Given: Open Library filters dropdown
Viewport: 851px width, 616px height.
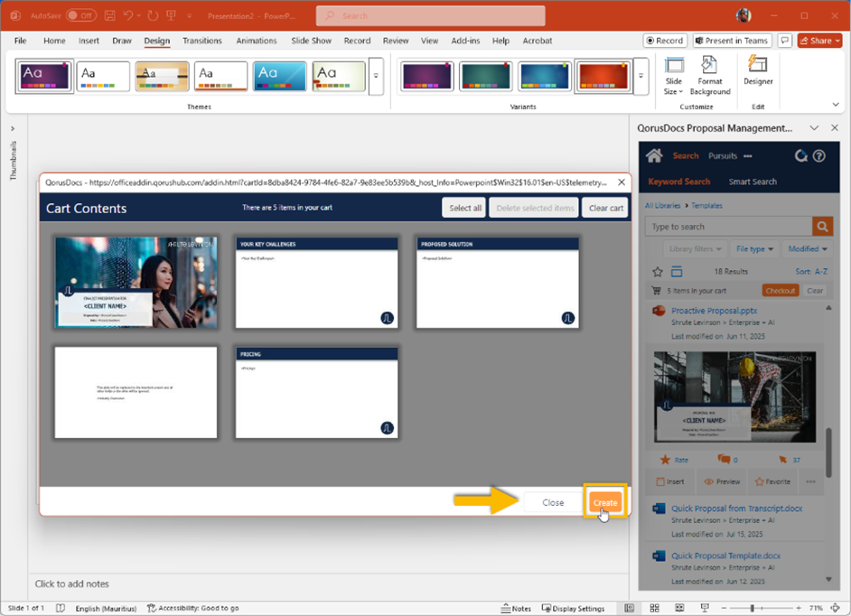Looking at the screenshot, I should click(695, 249).
